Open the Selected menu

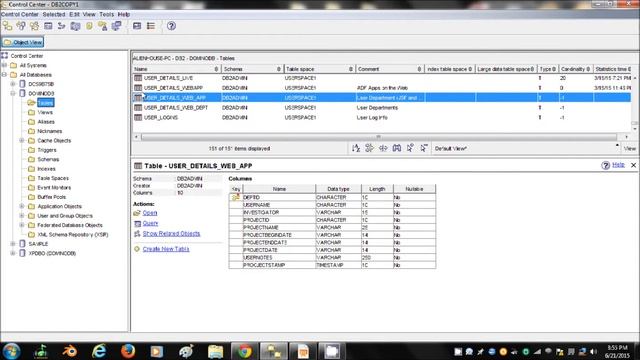[54, 14]
